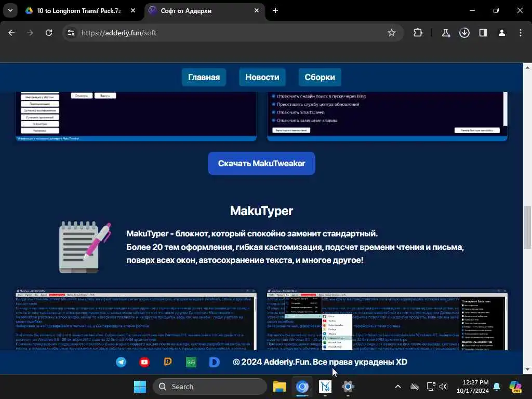532x399 pixels.
Task: Bookmark this page with the star
Action: point(392,33)
